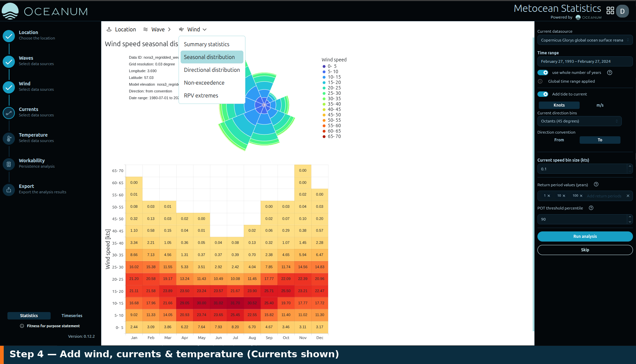Remove the 1 year return period tag
Viewport: 636px width, 364px height.
point(549,196)
